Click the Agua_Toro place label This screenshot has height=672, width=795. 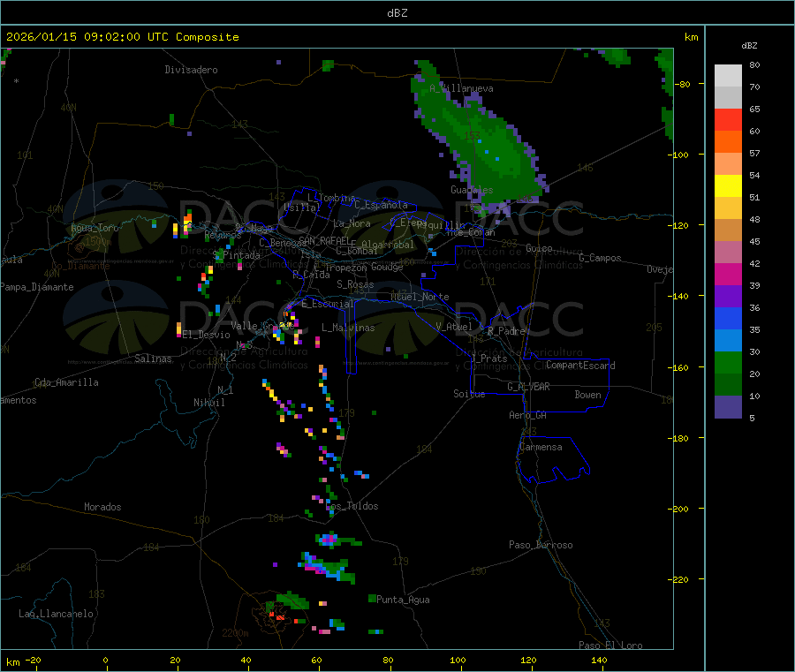pos(95,228)
